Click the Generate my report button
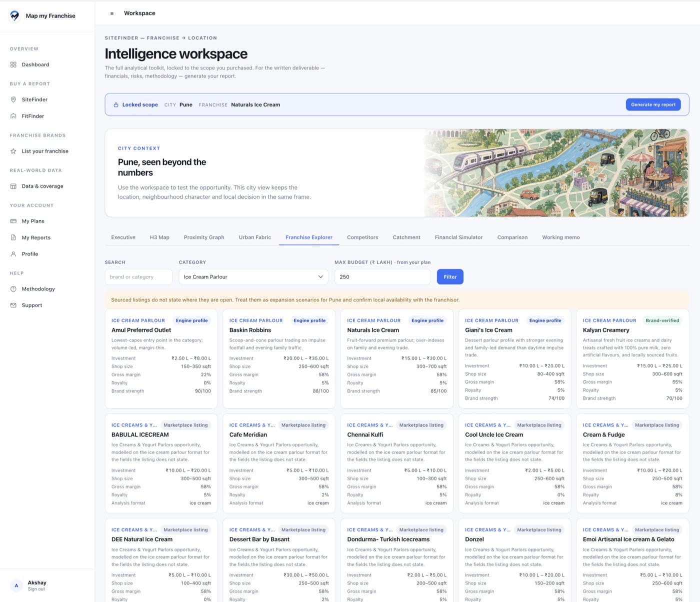Image resolution: width=700 pixels, height=602 pixels. 653,105
